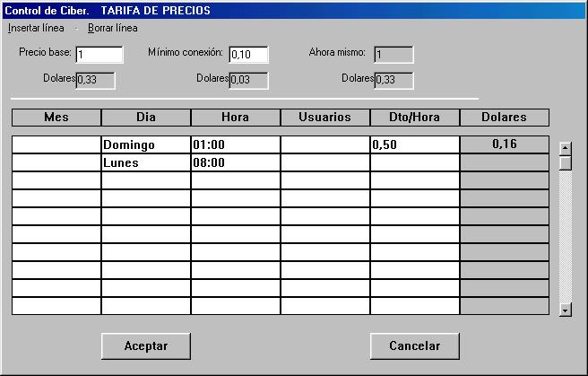Click the scrollbar down arrow
This screenshot has width=588, height=376.
[x=565, y=310]
